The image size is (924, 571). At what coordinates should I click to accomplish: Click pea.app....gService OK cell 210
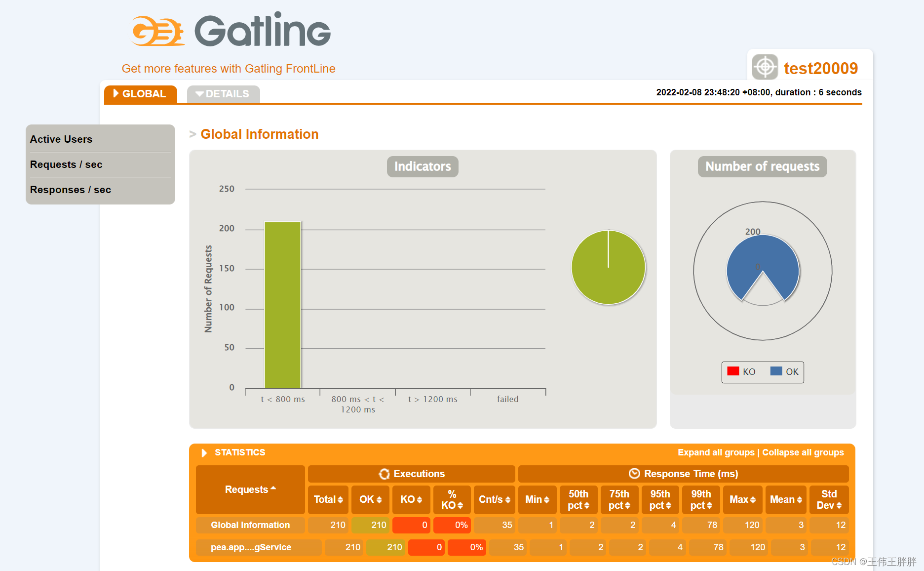tap(385, 547)
